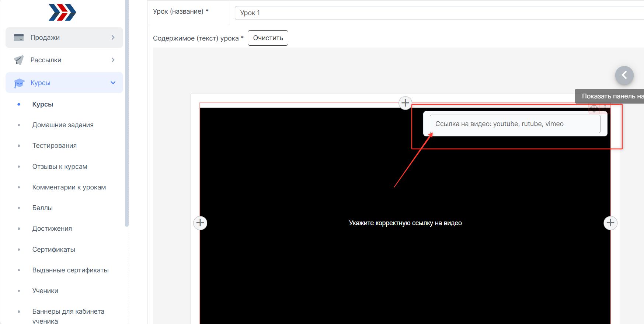Click the graduation cap icon beside Курсы
The width and height of the screenshot is (644, 324).
coord(19,83)
